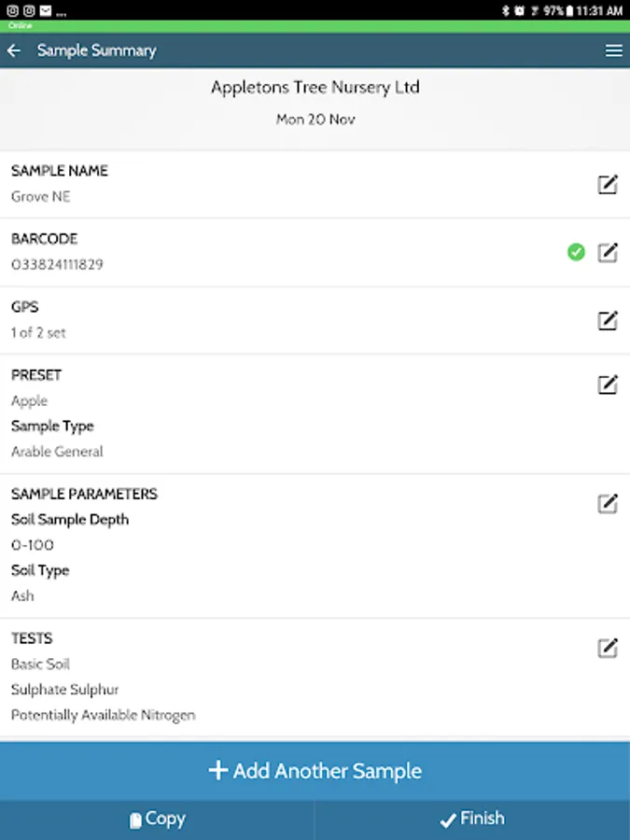Select Arable General sample type
The height and width of the screenshot is (840, 630).
click(57, 452)
